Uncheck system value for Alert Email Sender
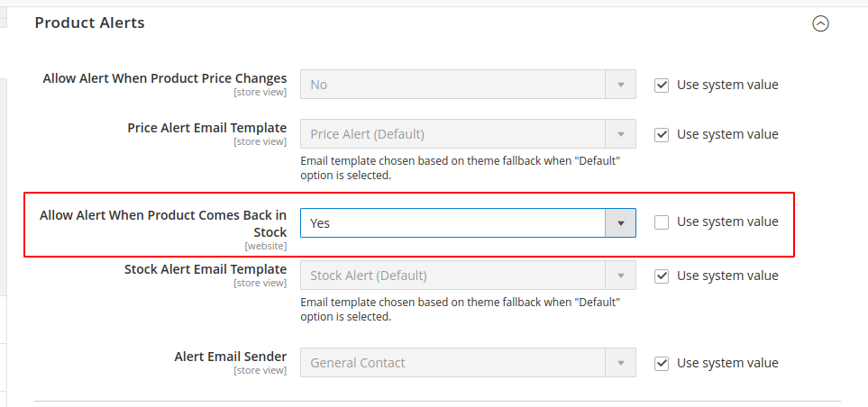This screenshot has width=868, height=407. tap(662, 363)
